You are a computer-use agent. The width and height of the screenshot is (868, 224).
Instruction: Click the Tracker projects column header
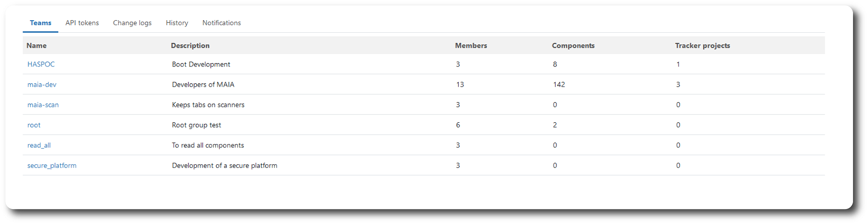click(702, 46)
